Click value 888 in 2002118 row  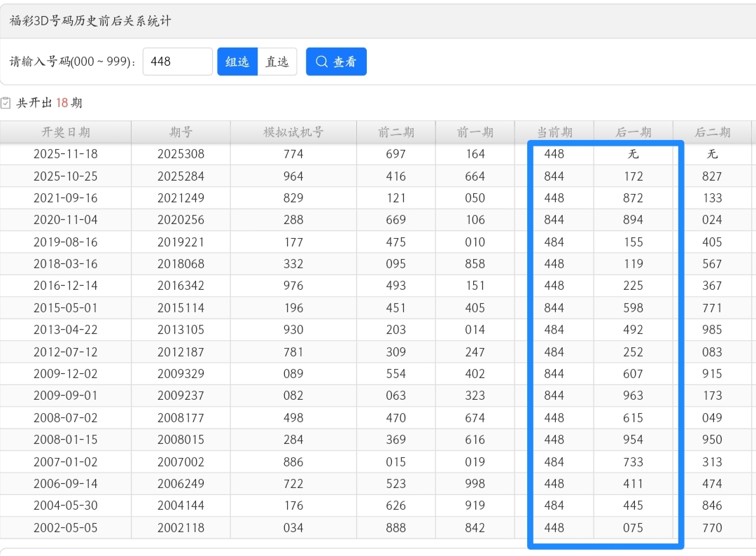(395, 527)
